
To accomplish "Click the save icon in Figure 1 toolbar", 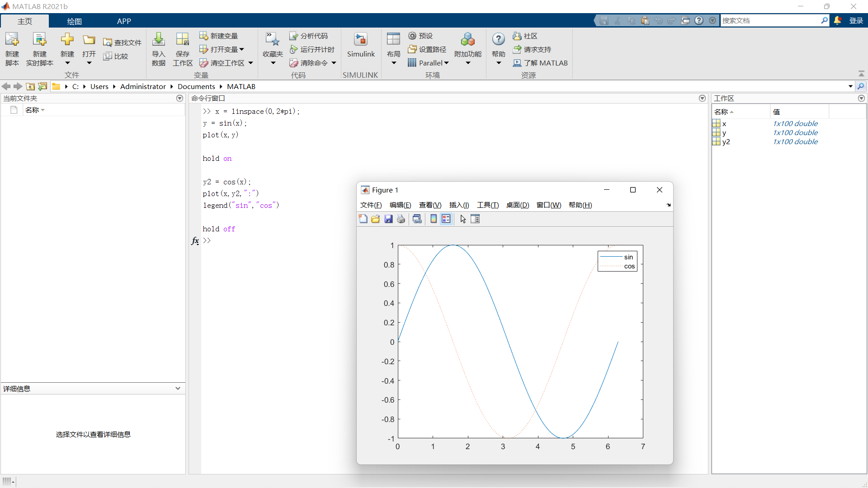I will tap(388, 219).
